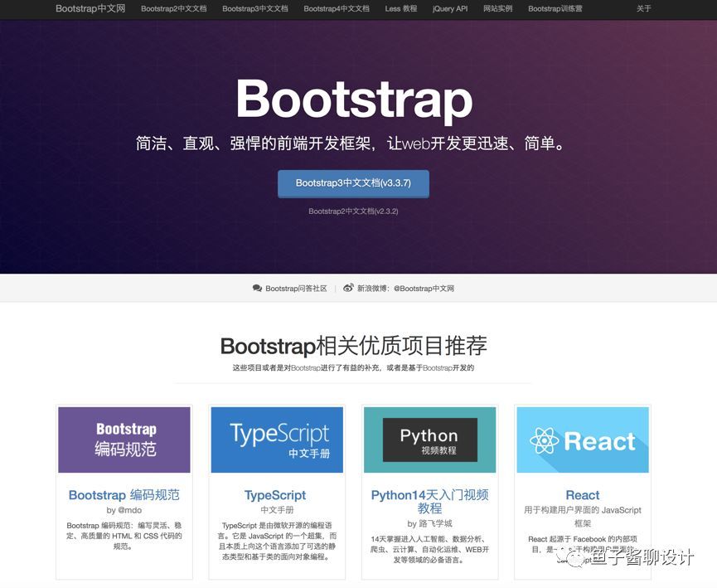Follow the React title link
717x588 pixels.
coord(583,495)
